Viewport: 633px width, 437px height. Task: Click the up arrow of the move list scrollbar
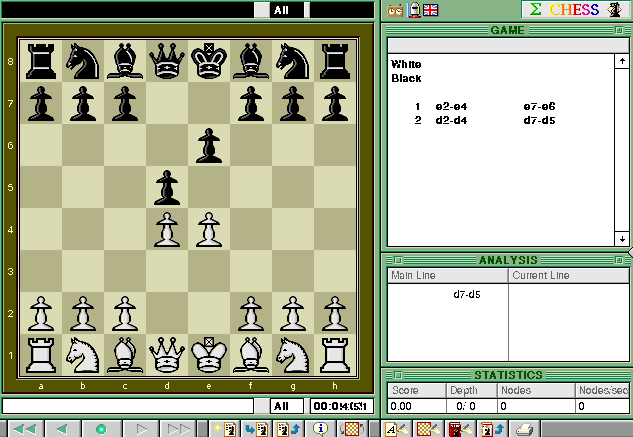622,61
